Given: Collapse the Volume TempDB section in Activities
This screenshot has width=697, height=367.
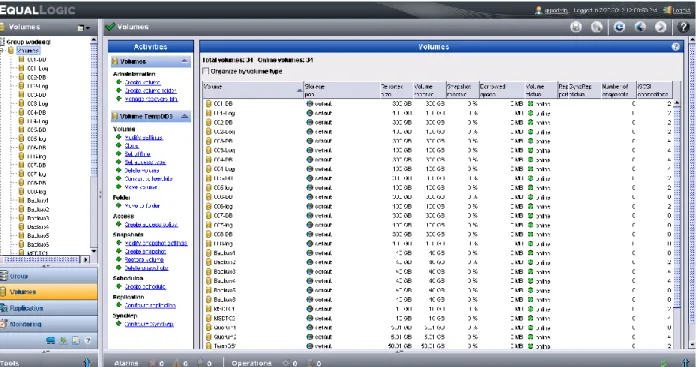Looking at the screenshot, I should coord(184,116).
